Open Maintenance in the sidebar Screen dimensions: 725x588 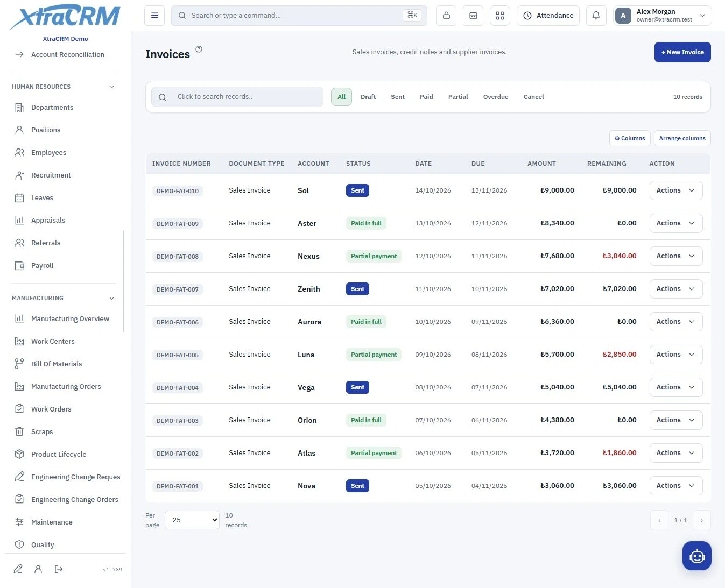tap(52, 522)
